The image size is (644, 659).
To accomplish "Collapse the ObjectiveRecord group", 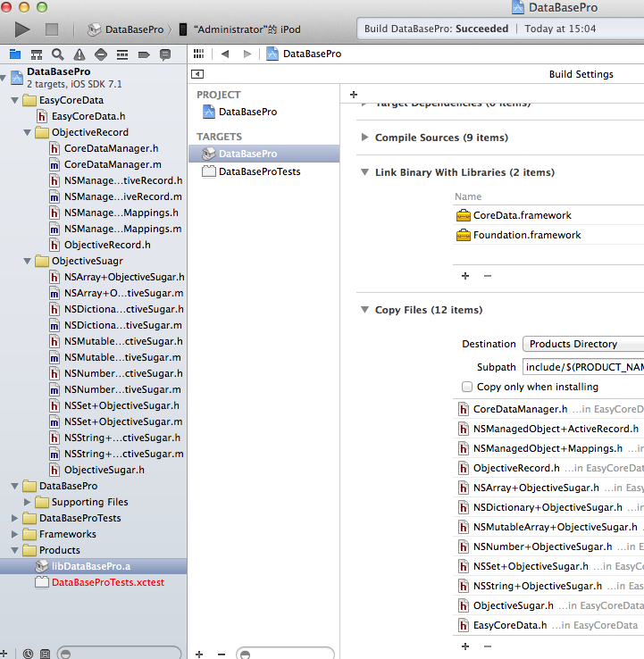I will (28, 133).
